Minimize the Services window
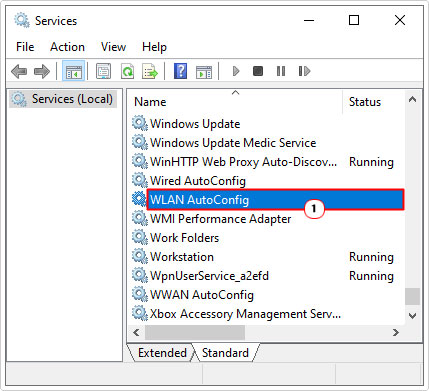 point(309,20)
